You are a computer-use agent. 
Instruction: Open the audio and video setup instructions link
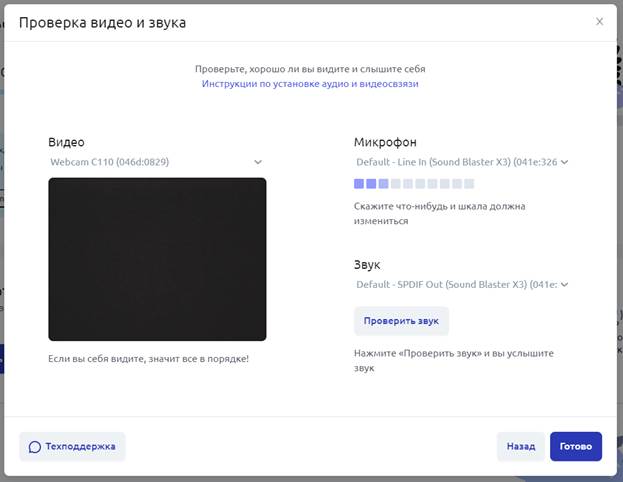pyautogui.click(x=310, y=84)
